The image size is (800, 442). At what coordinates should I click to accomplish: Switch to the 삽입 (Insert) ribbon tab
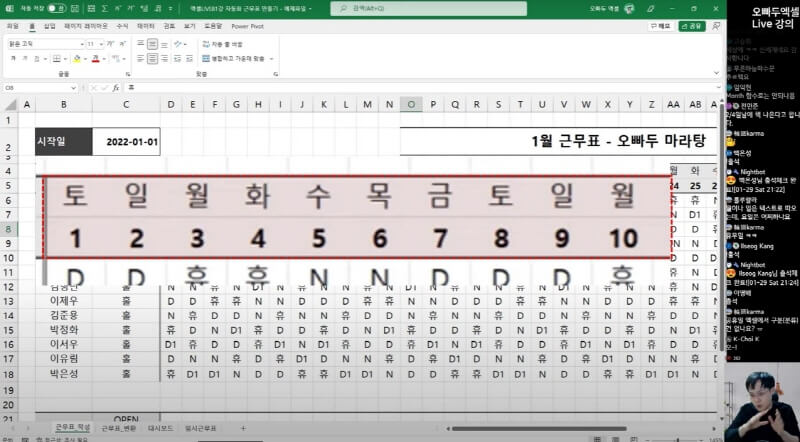(x=49, y=26)
